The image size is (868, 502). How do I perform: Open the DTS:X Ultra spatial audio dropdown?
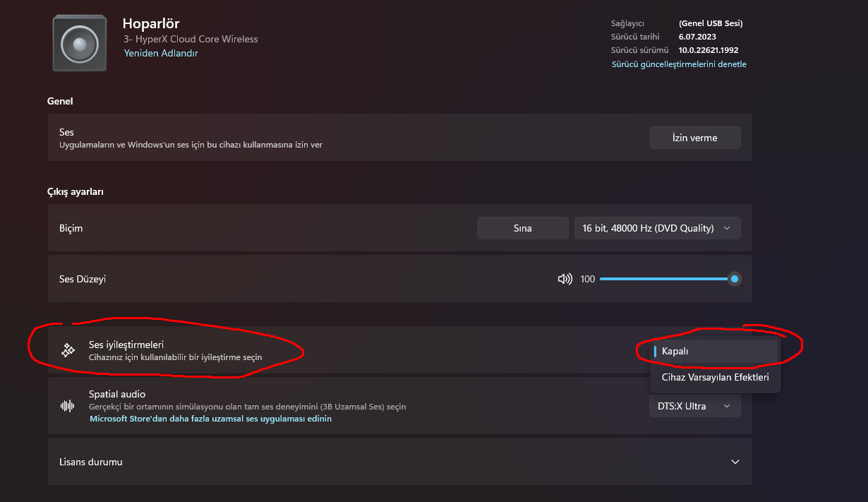[x=694, y=406]
